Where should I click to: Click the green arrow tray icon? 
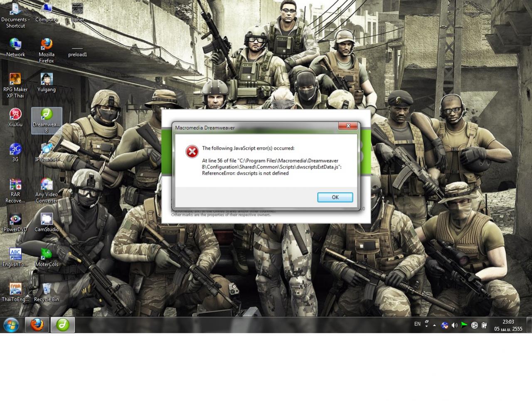point(464,325)
